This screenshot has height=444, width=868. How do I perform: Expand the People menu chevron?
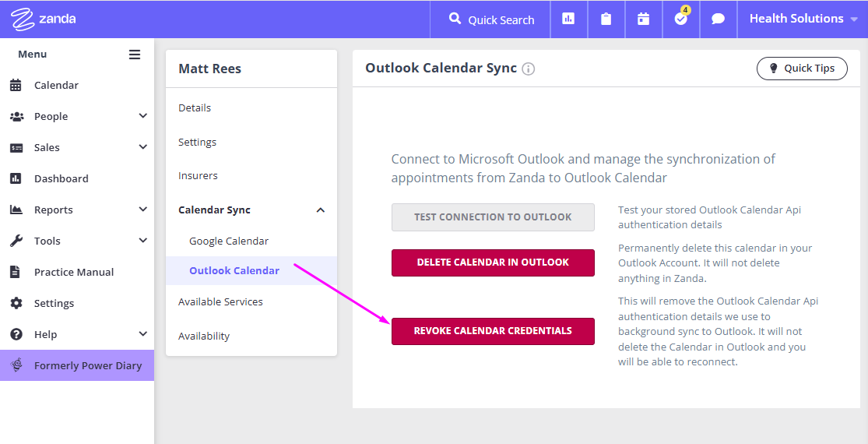click(x=142, y=116)
